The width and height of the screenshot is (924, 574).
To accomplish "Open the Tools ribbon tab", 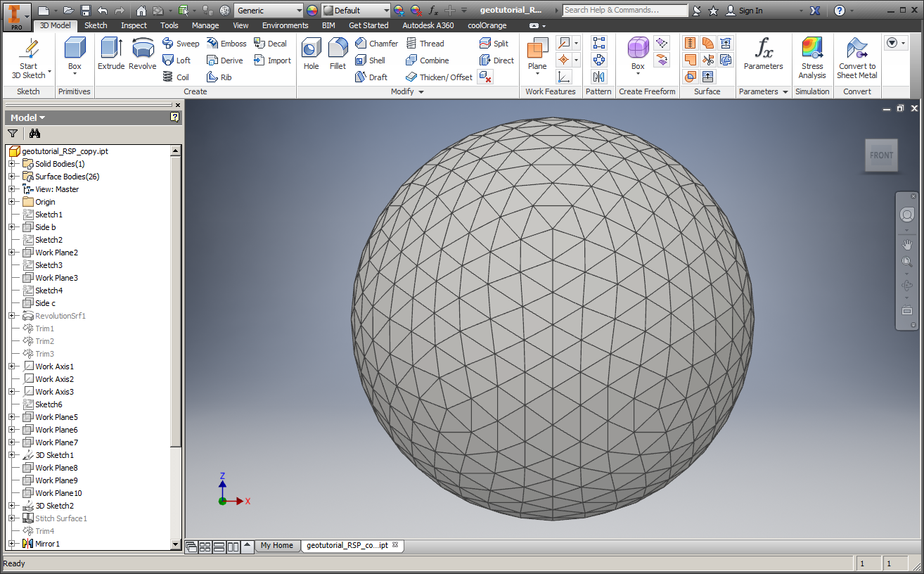I will 169,25.
